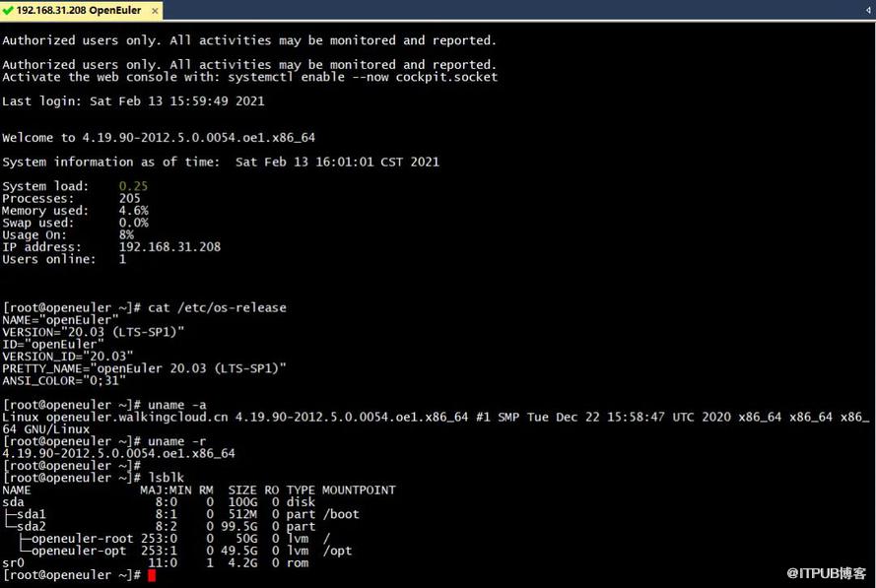This screenshot has height=588, width=876.
Task: Click the NAME="openEuler" line
Action: click(x=60, y=320)
